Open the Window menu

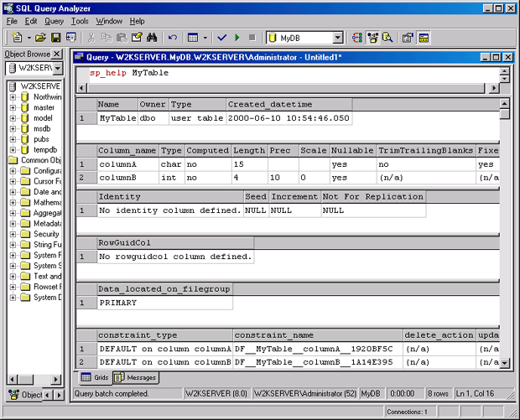click(109, 21)
